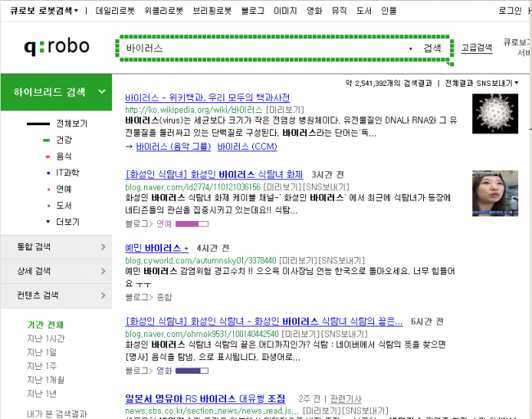Filter results to 지난 1주
Screen dimensions: 532x419
(42, 367)
